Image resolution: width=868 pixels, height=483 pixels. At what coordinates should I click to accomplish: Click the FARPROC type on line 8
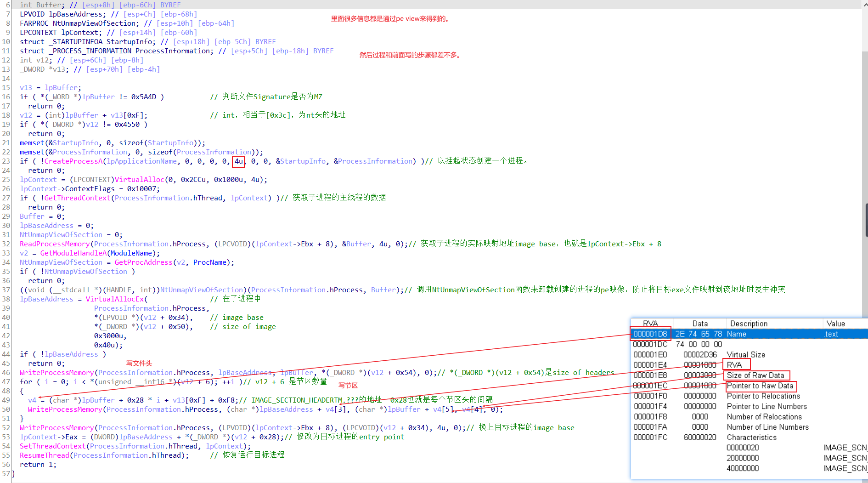pyautogui.click(x=34, y=23)
